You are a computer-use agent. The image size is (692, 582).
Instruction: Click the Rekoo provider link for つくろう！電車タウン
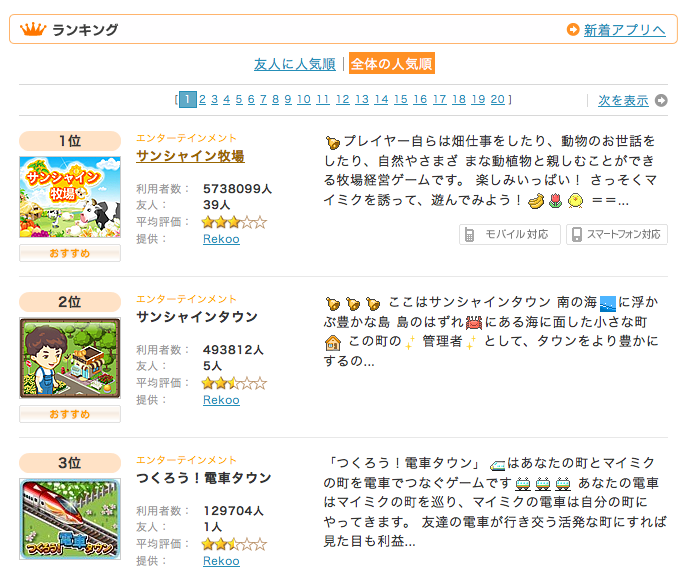(x=221, y=561)
